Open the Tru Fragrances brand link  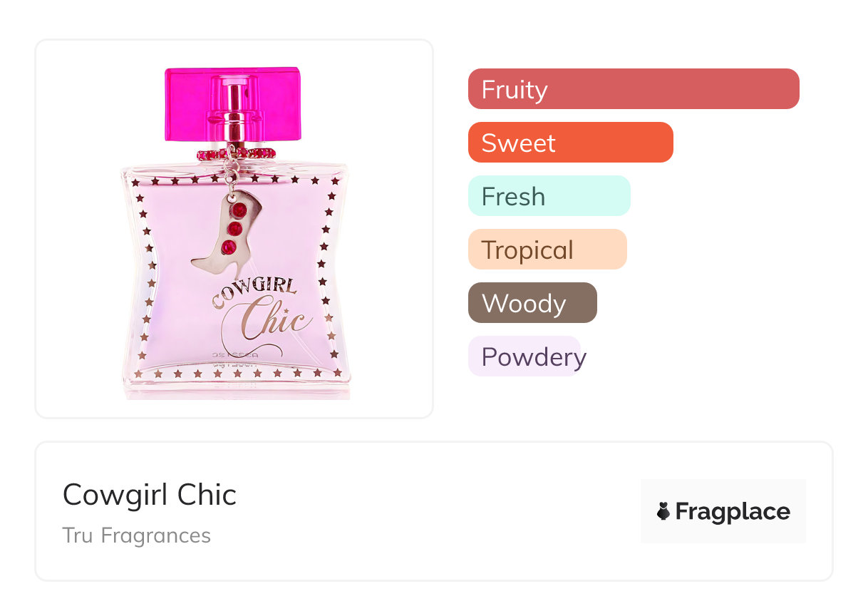[136, 535]
